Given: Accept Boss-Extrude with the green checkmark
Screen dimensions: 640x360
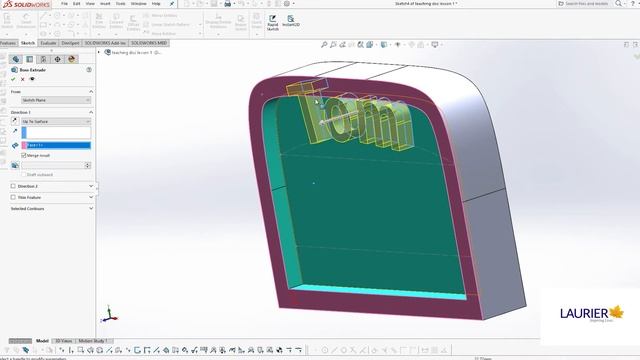Looking at the screenshot, I should (13, 79).
